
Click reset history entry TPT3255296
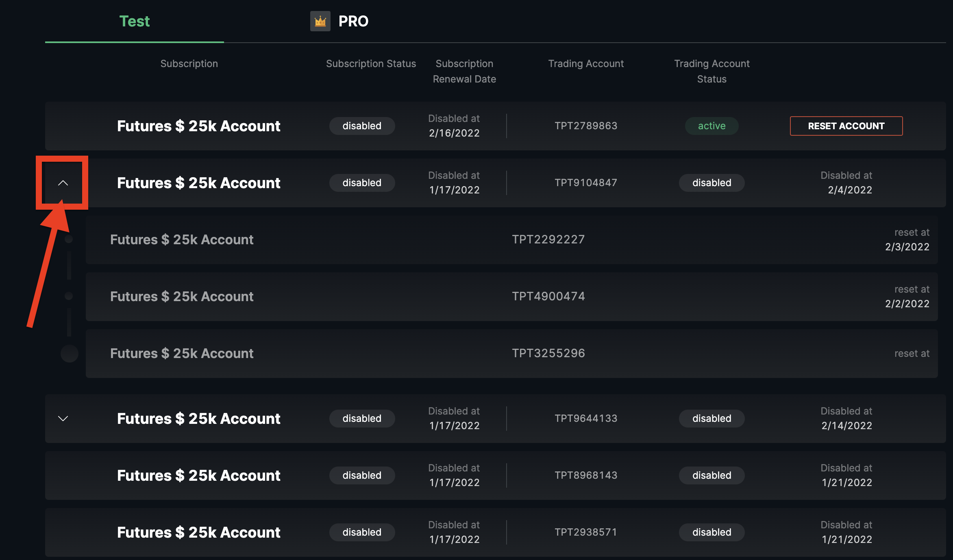click(x=548, y=353)
